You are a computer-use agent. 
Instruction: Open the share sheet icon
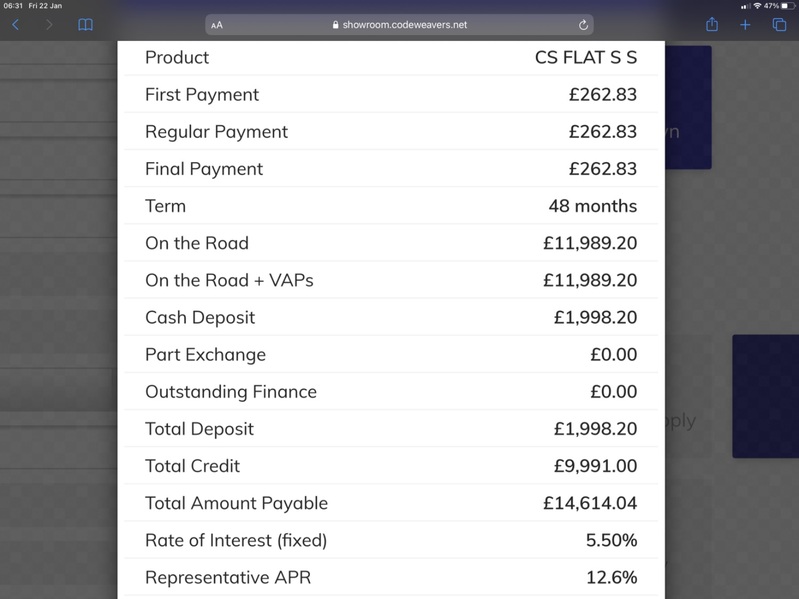712,24
